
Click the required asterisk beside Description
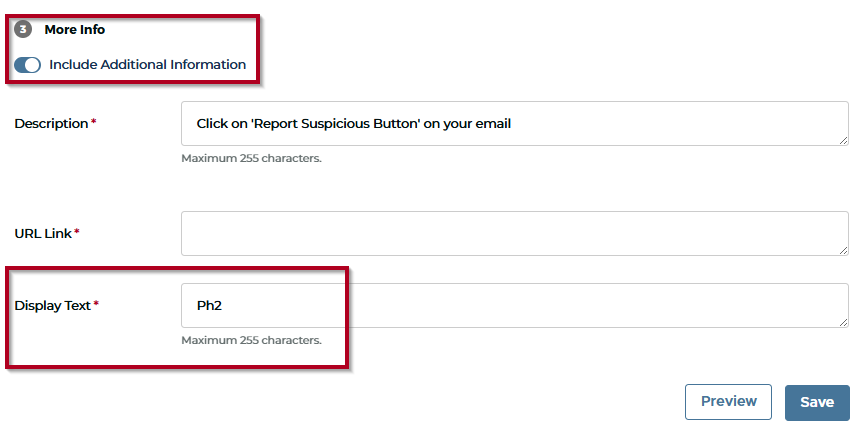[x=93, y=121]
